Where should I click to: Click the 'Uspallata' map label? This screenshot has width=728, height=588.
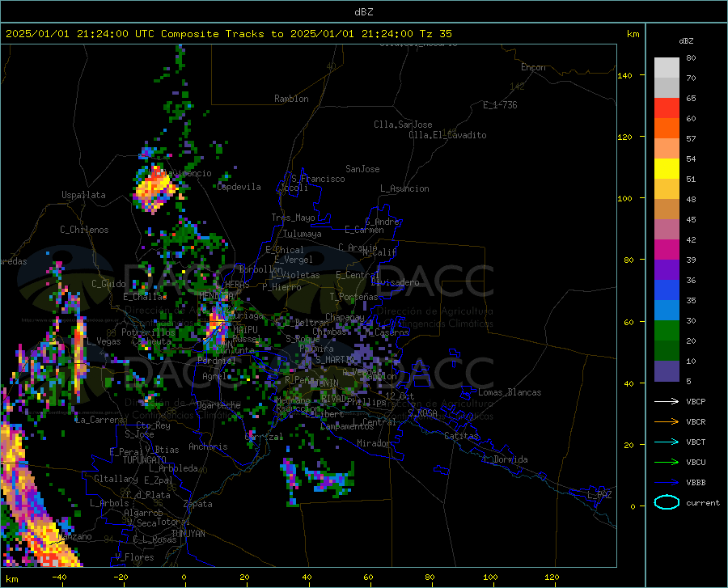[x=83, y=195]
